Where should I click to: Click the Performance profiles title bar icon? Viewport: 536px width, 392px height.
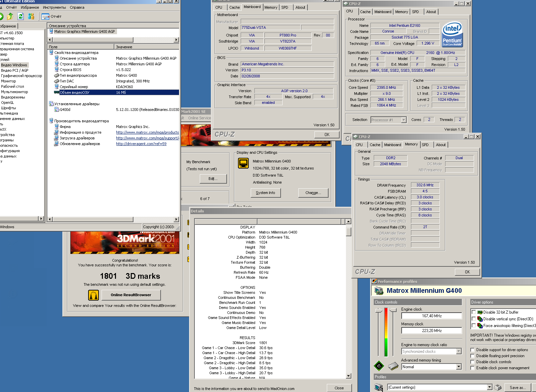pyautogui.click(x=374, y=281)
